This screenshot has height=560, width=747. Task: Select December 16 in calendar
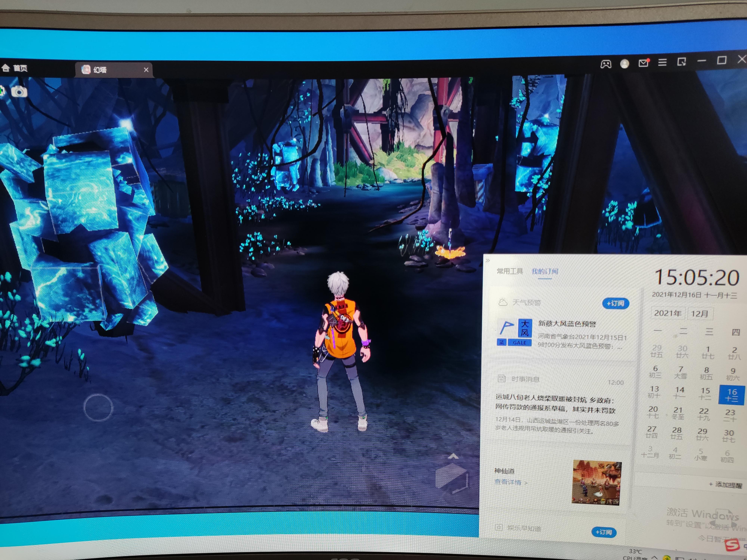[x=731, y=395]
